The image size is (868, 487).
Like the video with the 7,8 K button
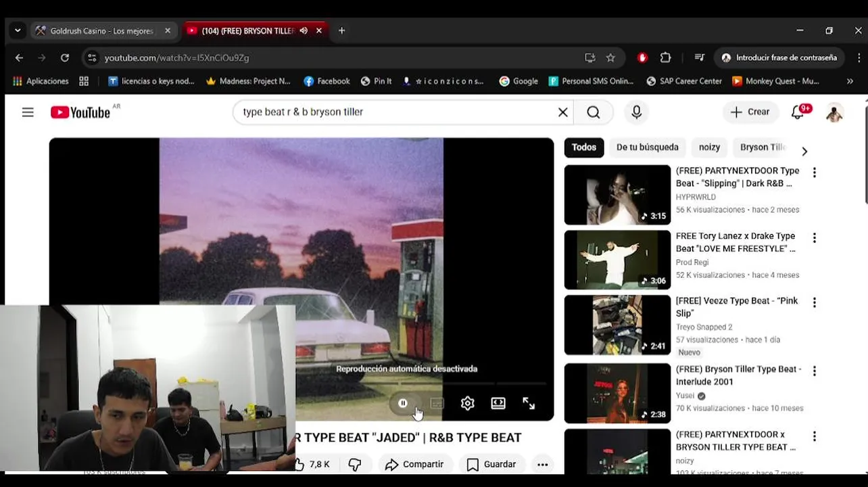click(314, 464)
